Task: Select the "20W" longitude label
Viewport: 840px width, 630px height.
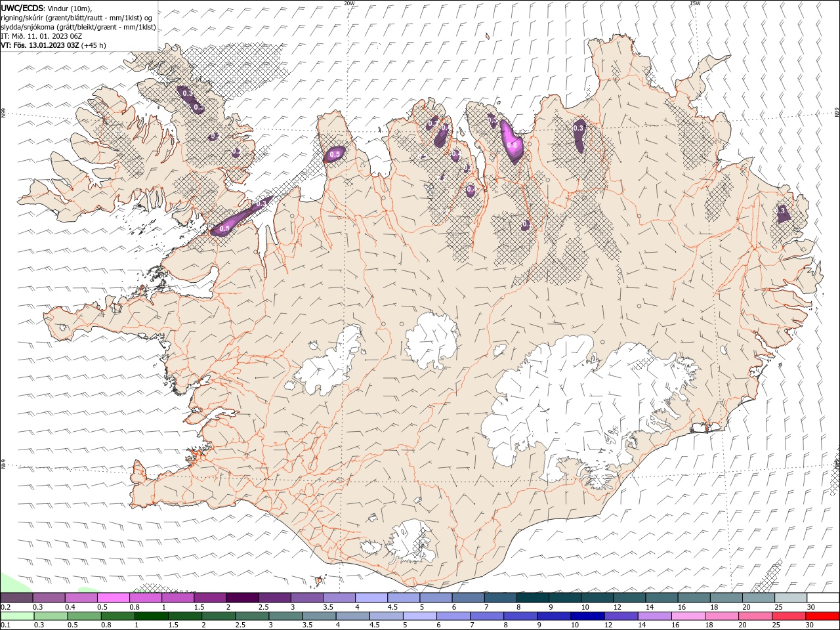Action: point(349,3)
